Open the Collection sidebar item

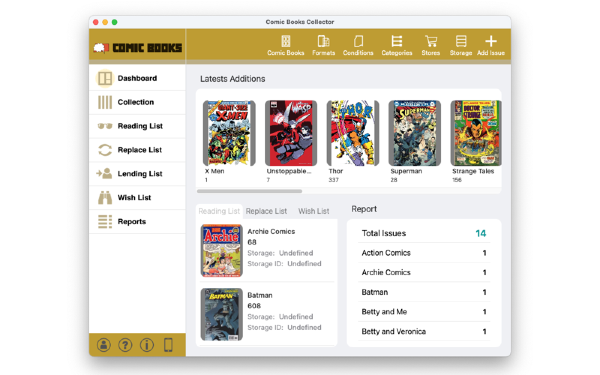coord(137,102)
